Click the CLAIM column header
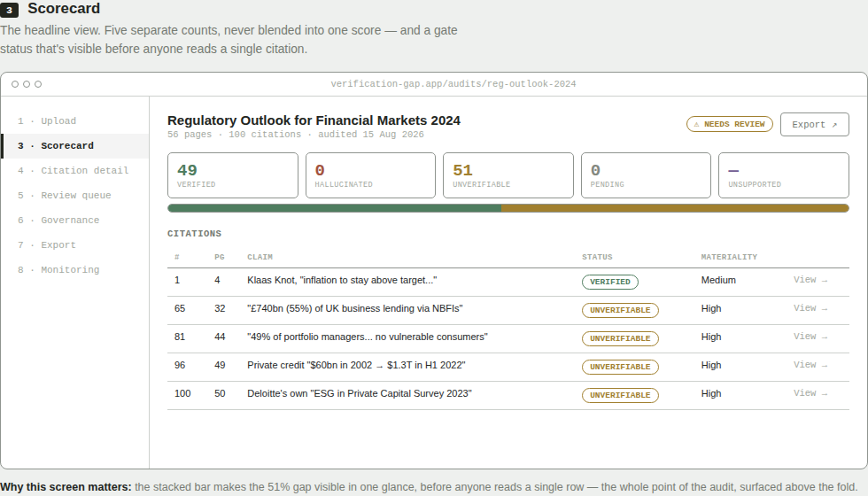 [260, 257]
